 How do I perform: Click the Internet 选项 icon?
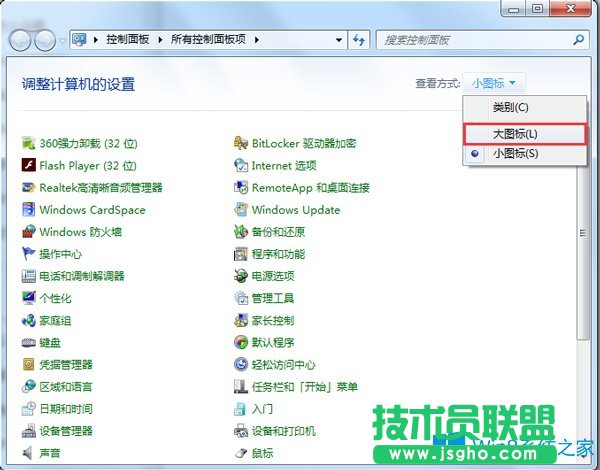[x=241, y=165]
